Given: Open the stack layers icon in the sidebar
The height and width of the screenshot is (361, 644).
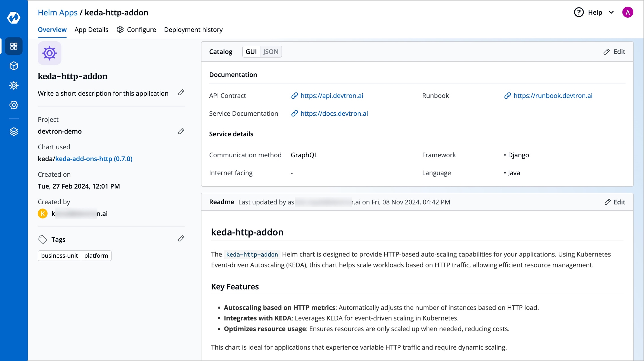Looking at the screenshot, I should point(14,131).
